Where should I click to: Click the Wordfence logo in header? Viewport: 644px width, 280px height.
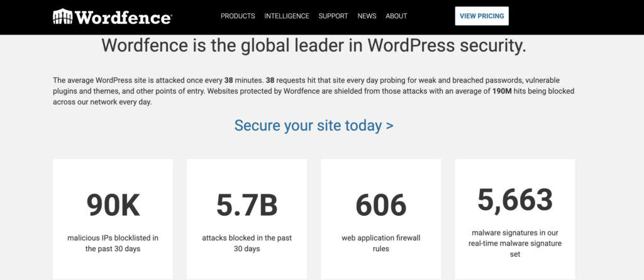[113, 16]
